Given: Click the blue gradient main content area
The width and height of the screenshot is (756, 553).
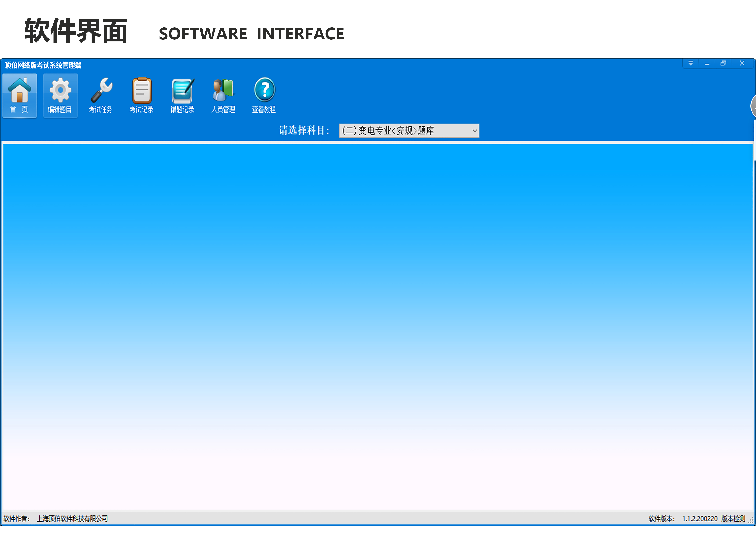Looking at the screenshot, I should click(x=378, y=326).
